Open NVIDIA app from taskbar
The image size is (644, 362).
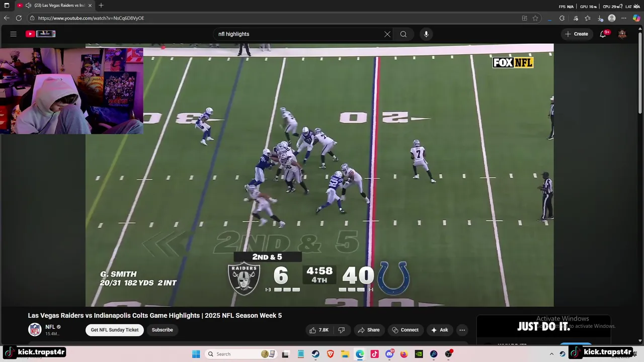coord(419,354)
